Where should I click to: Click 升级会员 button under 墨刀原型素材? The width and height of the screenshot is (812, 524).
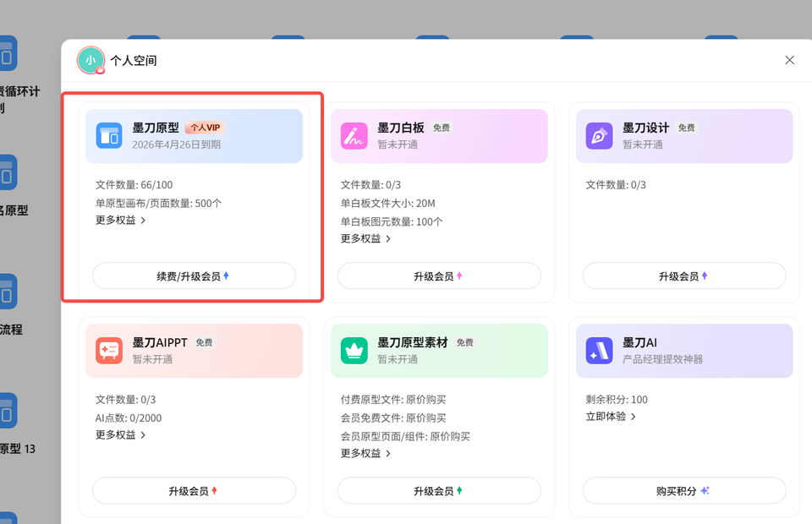coord(439,491)
